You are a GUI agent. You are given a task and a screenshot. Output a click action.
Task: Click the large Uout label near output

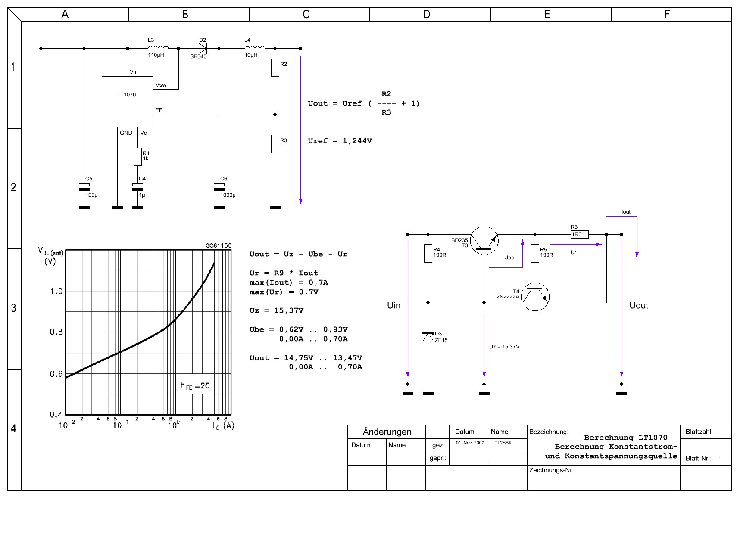639,305
